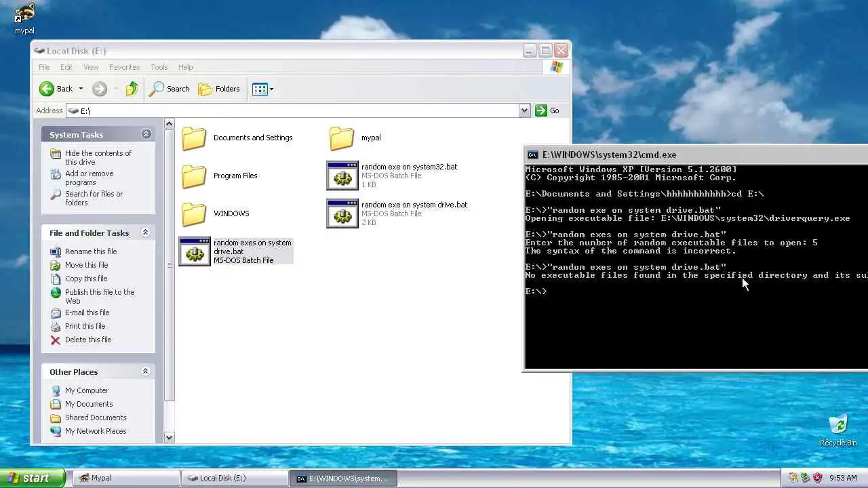Click the Forward arrow in Explorer toolbar
This screenshot has height=488, width=868.
pyautogui.click(x=100, y=89)
